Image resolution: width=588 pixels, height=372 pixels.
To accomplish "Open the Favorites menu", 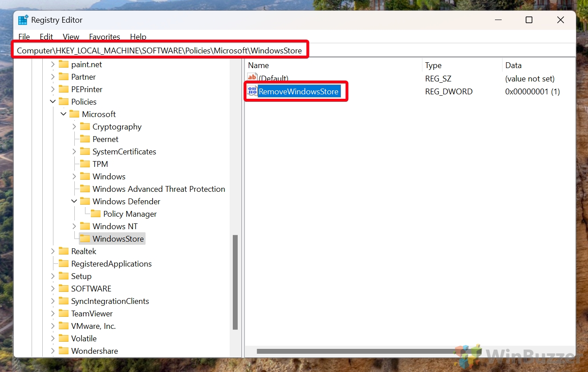I will pos(105,37).
